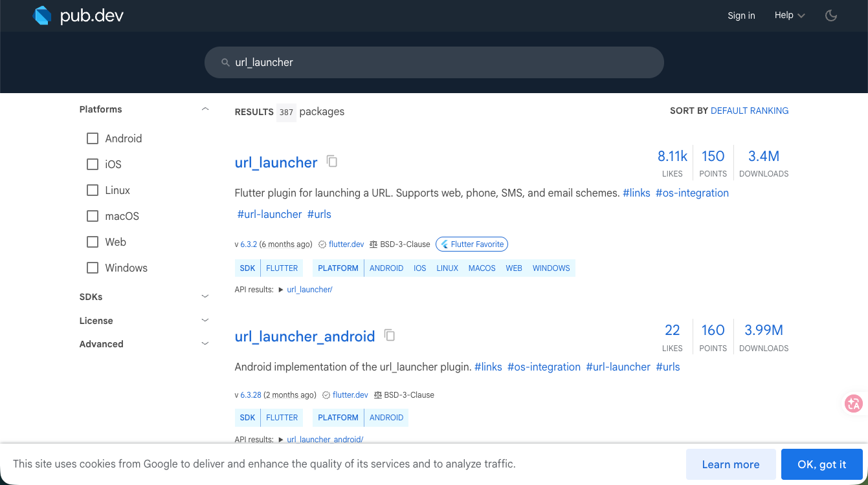868x485 pixels.
Task: Check the iOS platform filter
Action: tap(93, 164)
